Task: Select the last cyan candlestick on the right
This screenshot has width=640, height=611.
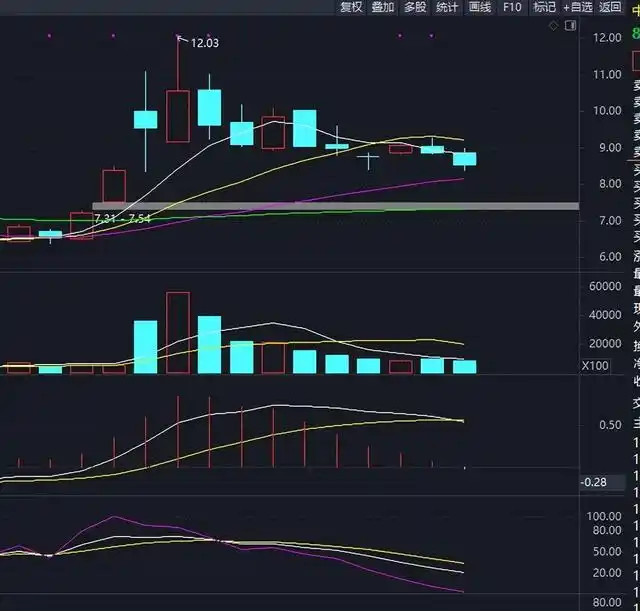Action: pyautogui.click(x=464, y=158)
